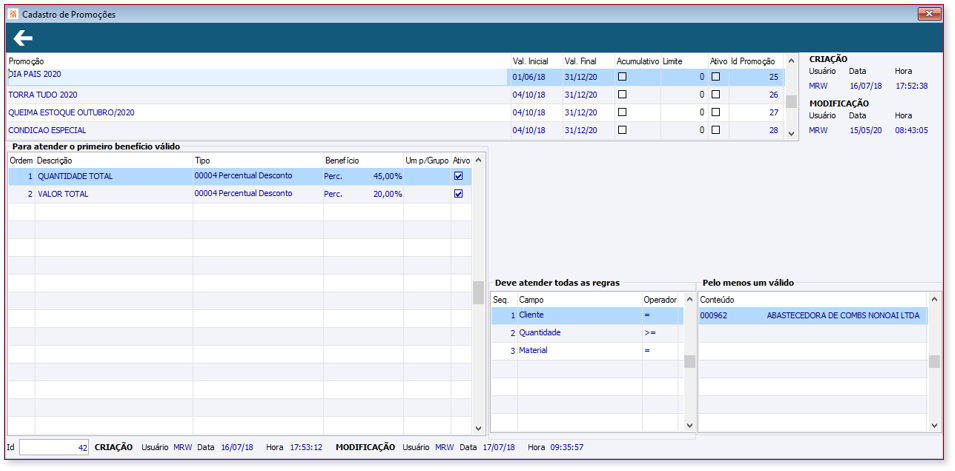This screenshot has width=955, height=471.
Task: Select the Material rule row
Action: [x=588, y=350]
